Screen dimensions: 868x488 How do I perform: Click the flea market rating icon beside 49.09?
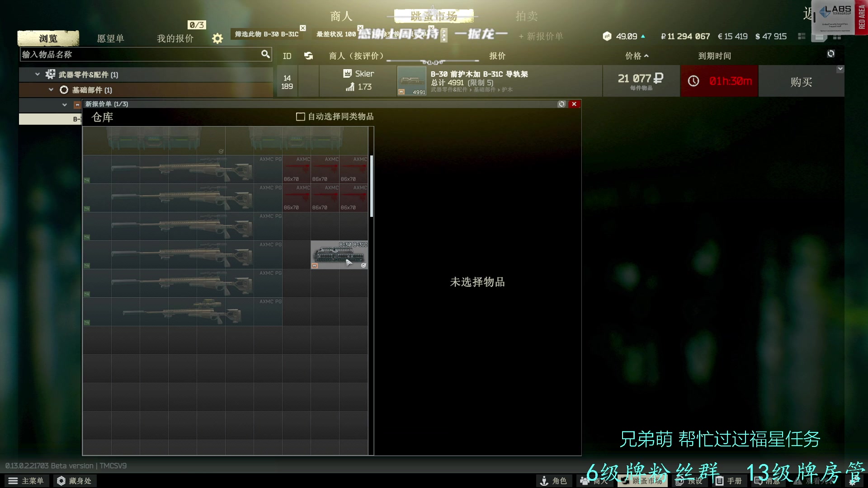(x=607, y=36)
